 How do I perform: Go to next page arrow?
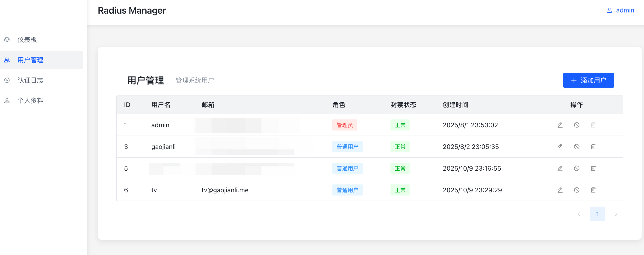[x=615, y=214]
